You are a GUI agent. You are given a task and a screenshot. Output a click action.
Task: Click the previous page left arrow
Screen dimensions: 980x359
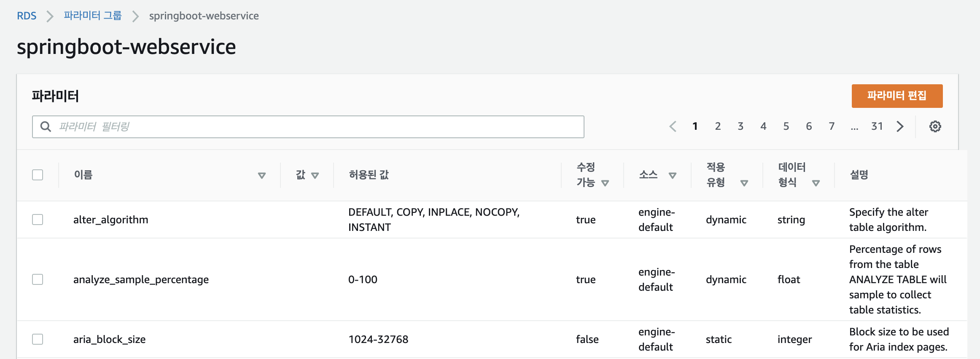tap(673, 126)
